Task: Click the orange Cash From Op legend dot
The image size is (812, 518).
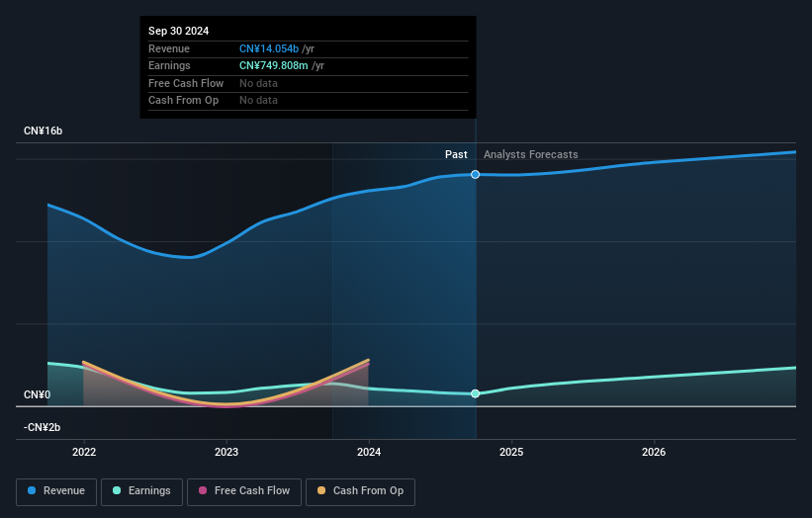Action: click(x=321, y=490)
